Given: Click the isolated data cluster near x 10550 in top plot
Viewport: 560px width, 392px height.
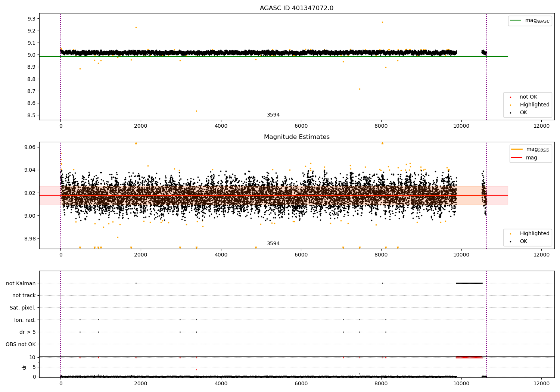Looking at the screenshot, I should (484, 52).
